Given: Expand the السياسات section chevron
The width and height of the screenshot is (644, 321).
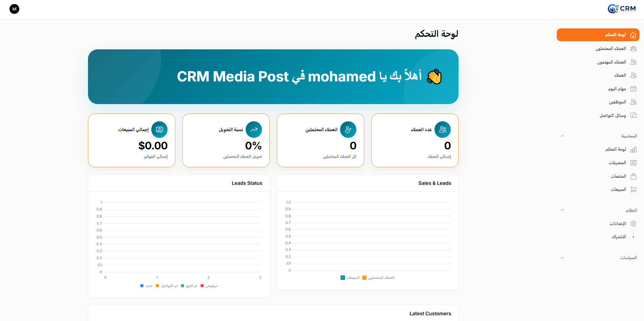Looking at the screenshot, I should tap(562, 258).
